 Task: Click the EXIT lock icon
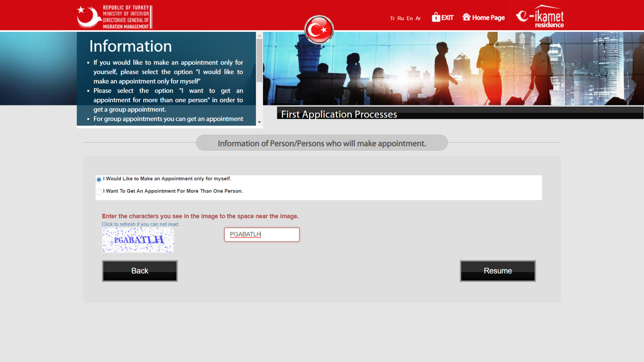coord(436,17)
